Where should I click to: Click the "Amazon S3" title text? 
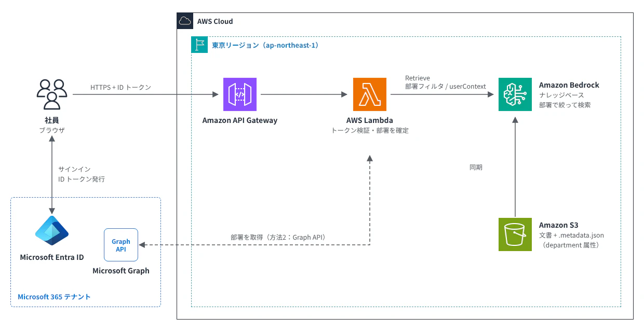pyautogui.click(x=559, y=225)
